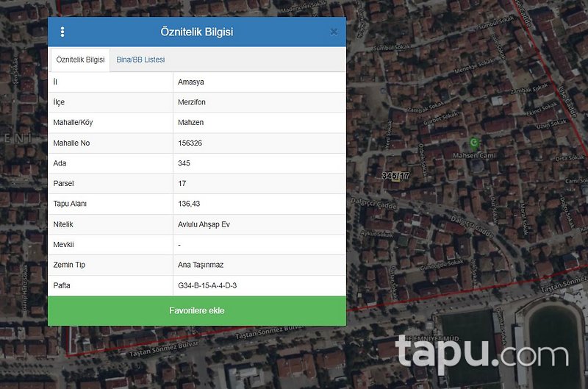Screen dimensions: 588x389
Task: Switch to the Bina/BB Listesi tab
Action: pos(140,60)
